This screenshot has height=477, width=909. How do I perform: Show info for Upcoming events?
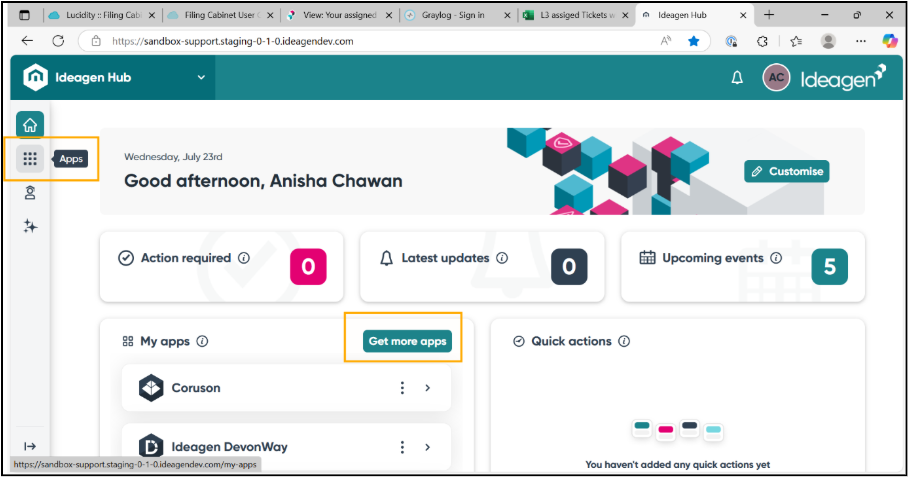pyautogui.click(x=776, y=258)
